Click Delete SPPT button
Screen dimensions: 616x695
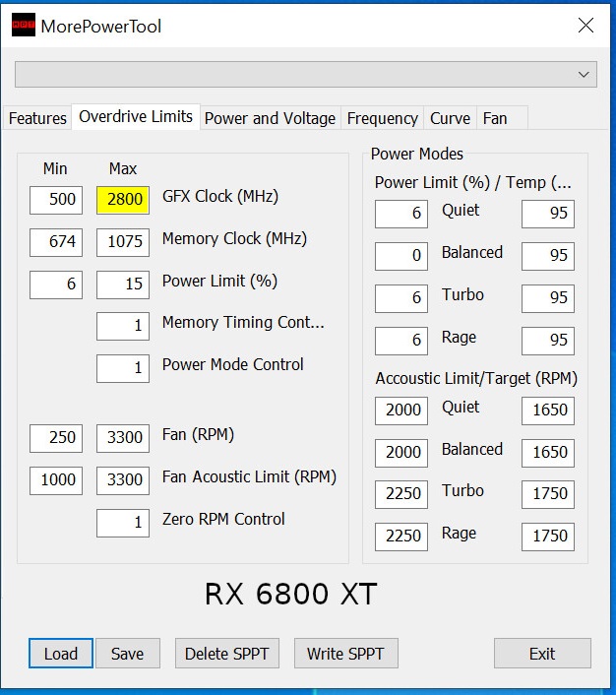tap(227, 654)
